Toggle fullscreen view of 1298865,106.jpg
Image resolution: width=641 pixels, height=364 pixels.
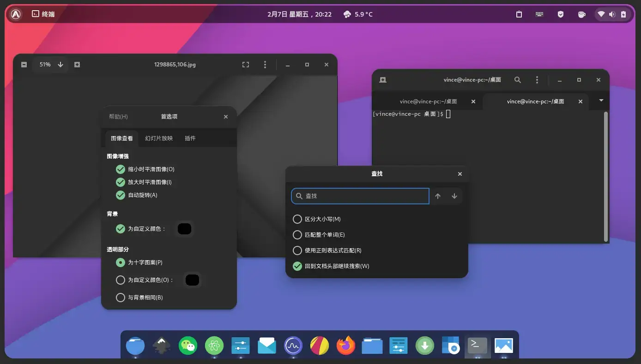[245, 65]
